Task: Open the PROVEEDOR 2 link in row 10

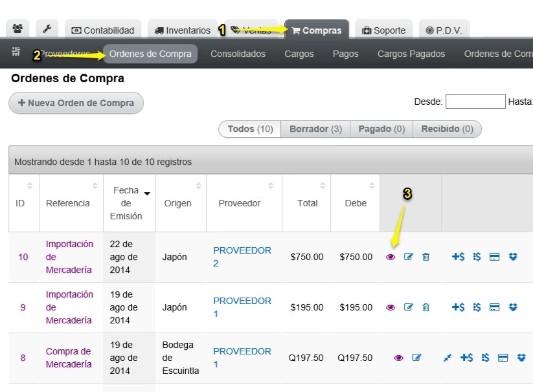Action: pyautogui.click(x=242, y=257)
